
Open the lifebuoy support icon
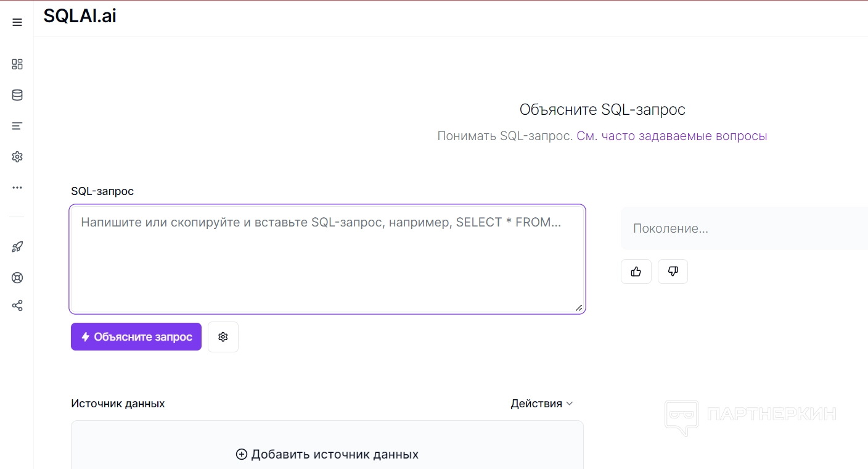tap(17, 278)
